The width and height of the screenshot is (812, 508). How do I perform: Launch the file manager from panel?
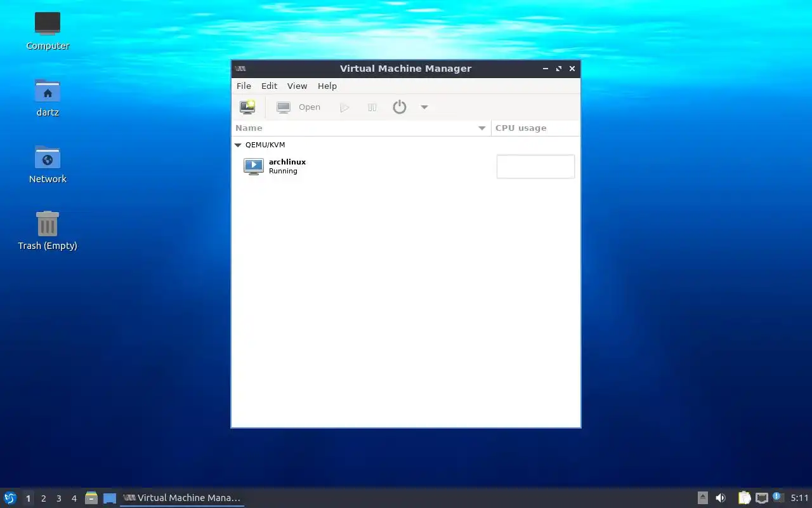[x=91, y=498]
